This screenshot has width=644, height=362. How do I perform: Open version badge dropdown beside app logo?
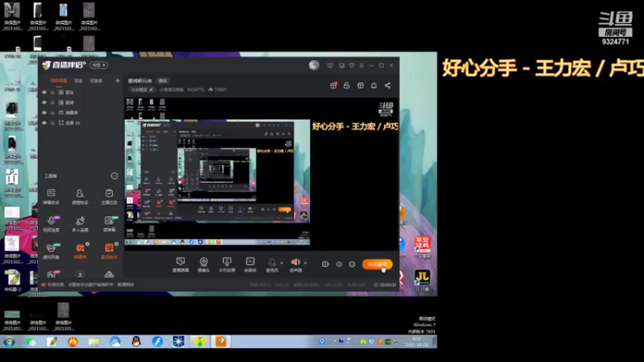[x=98, y=65]
